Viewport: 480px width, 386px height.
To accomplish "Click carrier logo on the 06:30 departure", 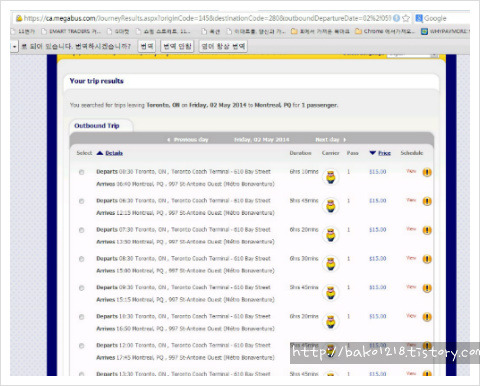I will point(331,206).
